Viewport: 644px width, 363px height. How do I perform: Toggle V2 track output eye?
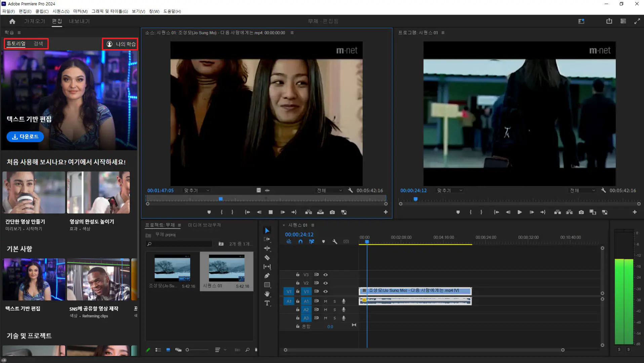(325, 283)
